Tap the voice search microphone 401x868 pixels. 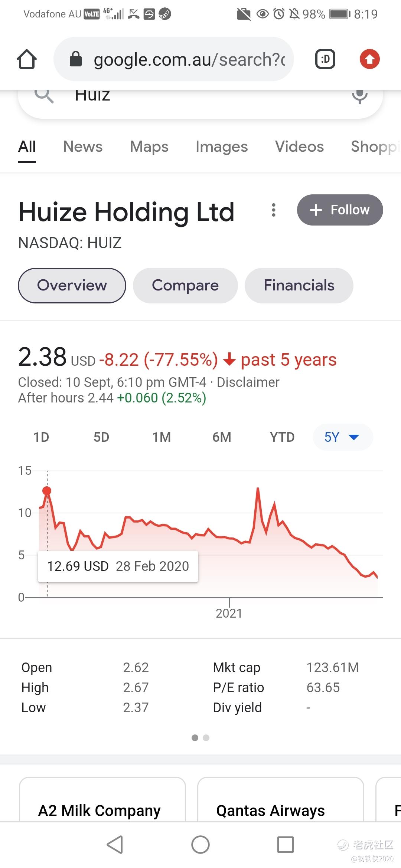(x=359, y=96)
